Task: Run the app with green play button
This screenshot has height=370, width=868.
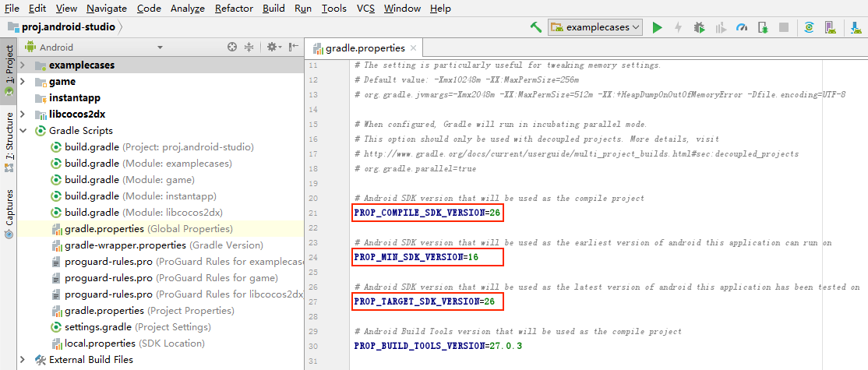Action: (657, 27)
